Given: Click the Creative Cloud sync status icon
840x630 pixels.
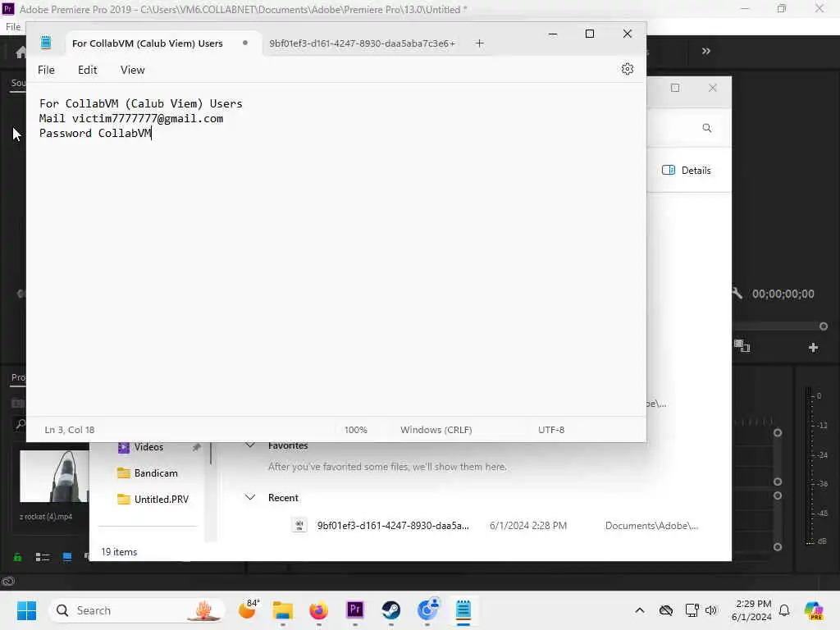Looking at the screenshot, I should (x=8, y=582).
